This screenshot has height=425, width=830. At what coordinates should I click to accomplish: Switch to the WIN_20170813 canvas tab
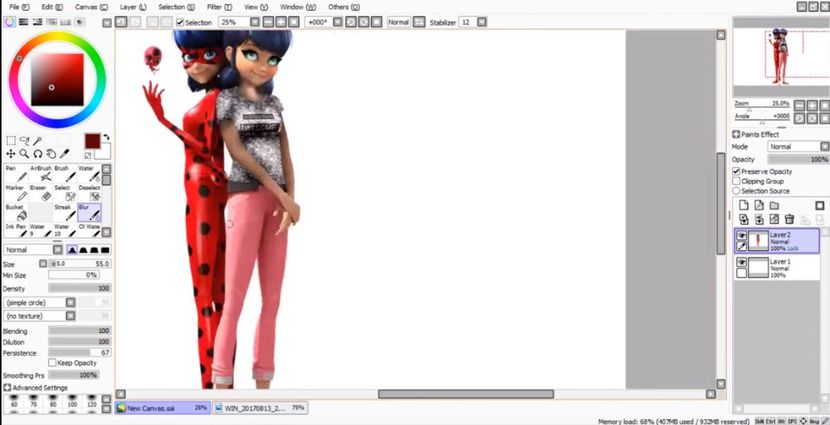point(260,408)
